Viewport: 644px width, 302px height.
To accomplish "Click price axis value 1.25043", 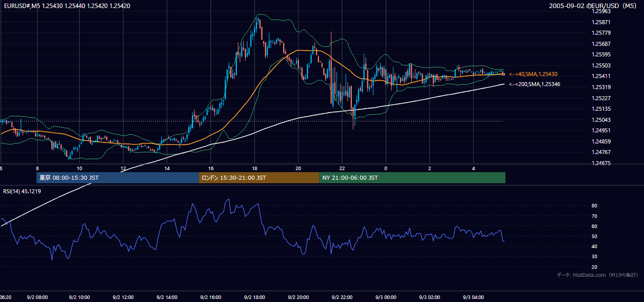I will [x=602, y=119].
